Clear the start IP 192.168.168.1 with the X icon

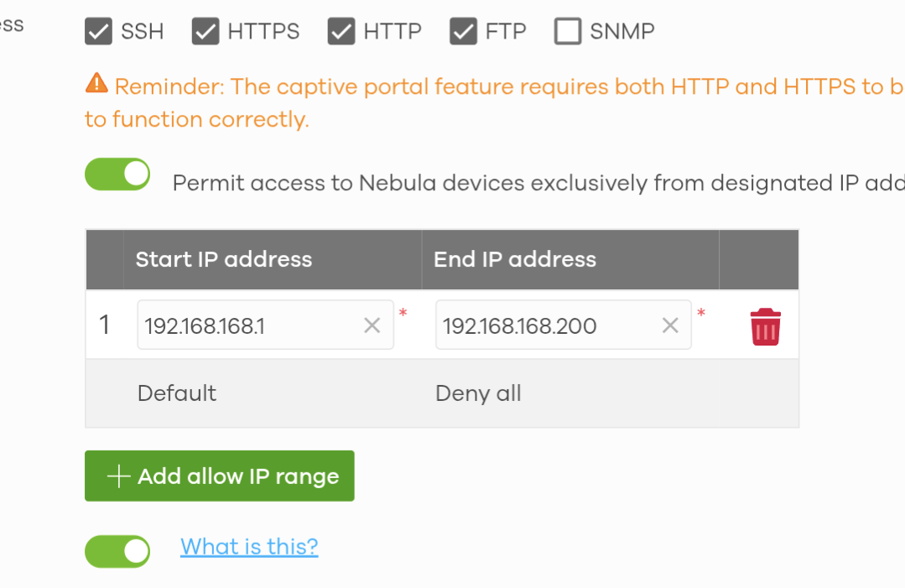click(372, 325)
